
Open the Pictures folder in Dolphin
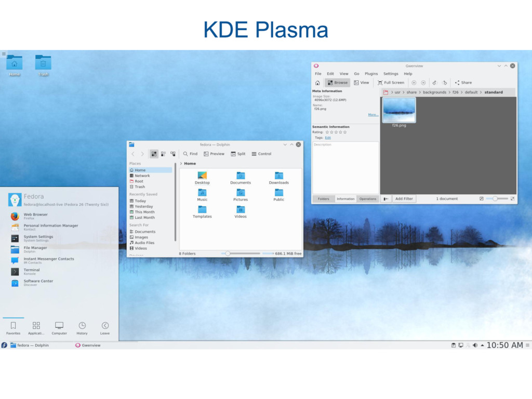click(241, 195)
